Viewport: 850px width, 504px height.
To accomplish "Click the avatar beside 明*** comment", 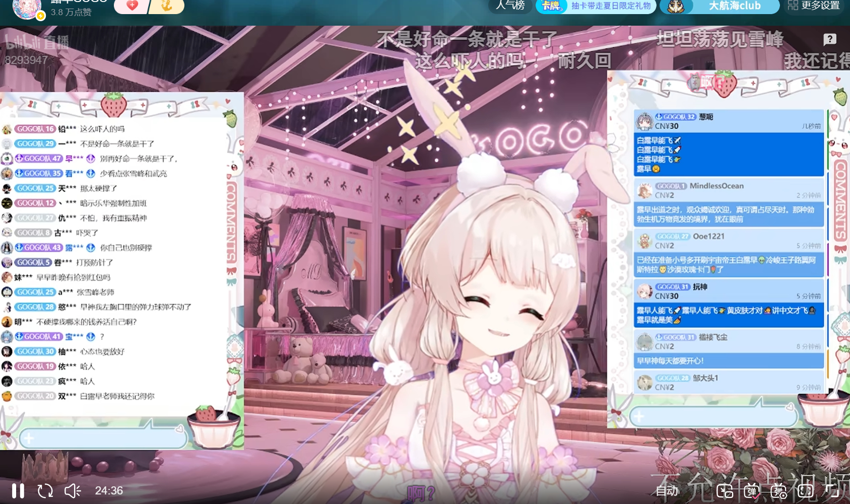I will pos(7,322).
